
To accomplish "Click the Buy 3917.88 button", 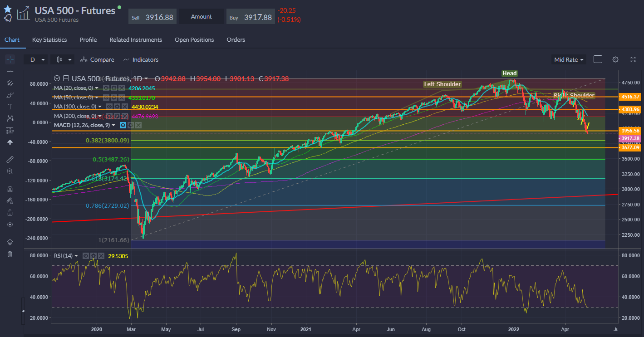I will pos(251,17).
